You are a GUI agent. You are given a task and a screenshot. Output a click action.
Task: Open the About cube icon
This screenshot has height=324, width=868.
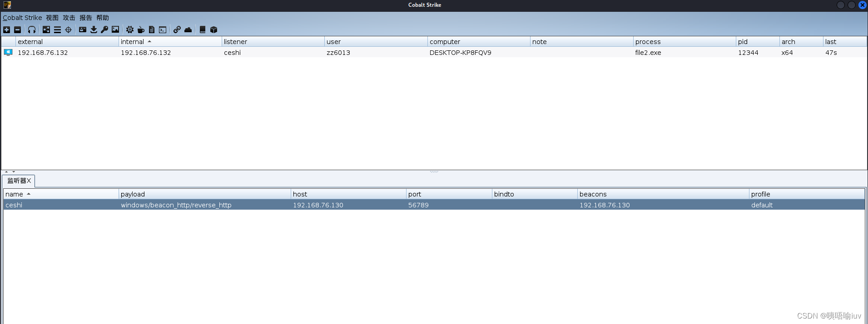(x=213, y=29)
